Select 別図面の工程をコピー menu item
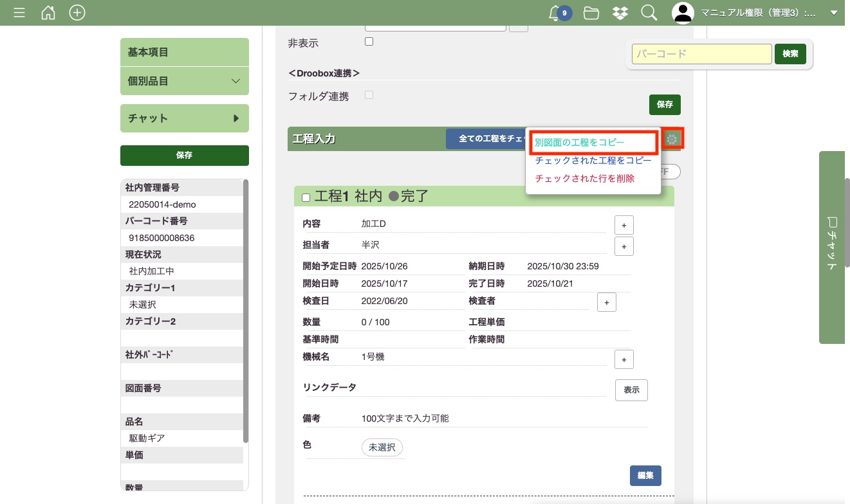Image resolution: width=850 pixels, height=504 pixels. click(580, 142)
